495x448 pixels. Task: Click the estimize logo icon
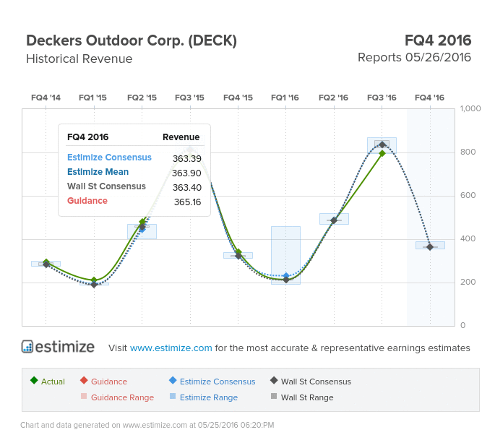tap(27, 346)
